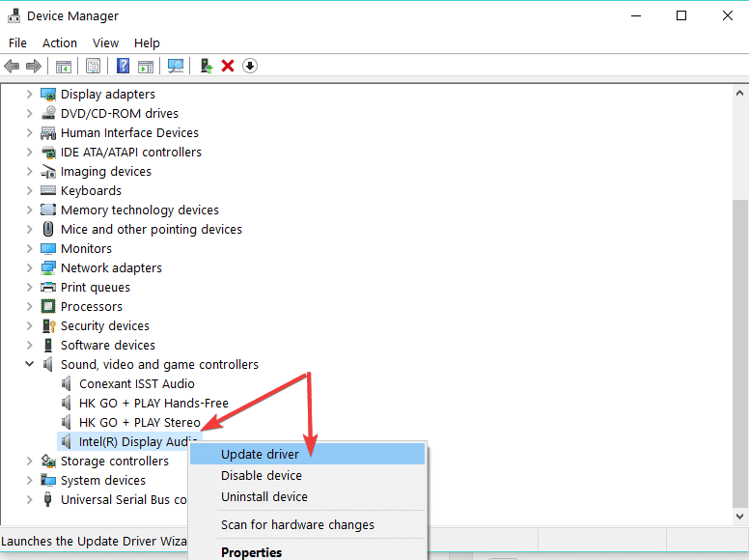Select the System devices category
The width and height of the screenshot is (749, 560).
[103, 480]
